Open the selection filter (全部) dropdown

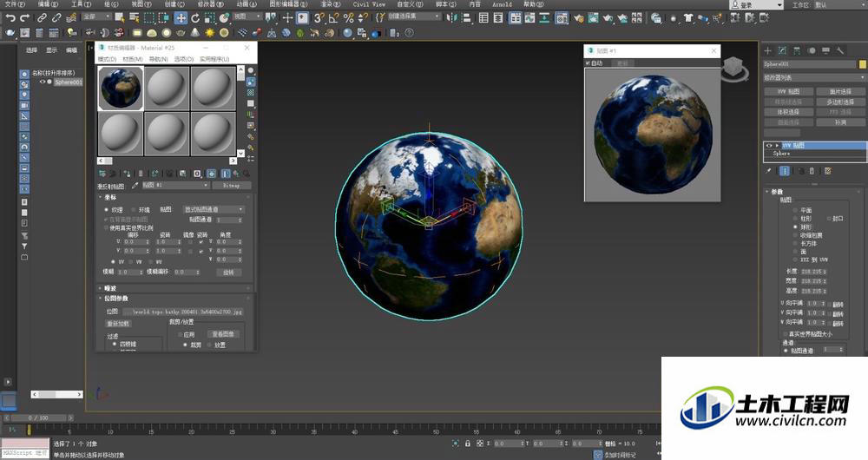[97, 16]
